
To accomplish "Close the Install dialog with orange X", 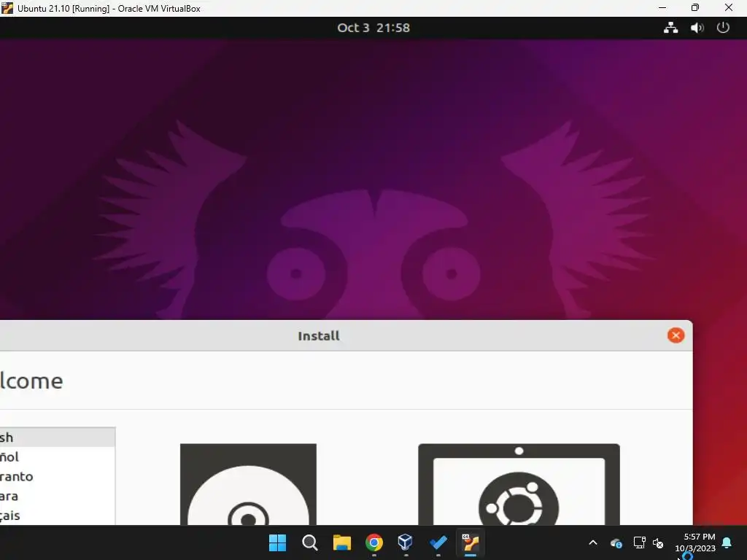I will click(x=676, y=335).
